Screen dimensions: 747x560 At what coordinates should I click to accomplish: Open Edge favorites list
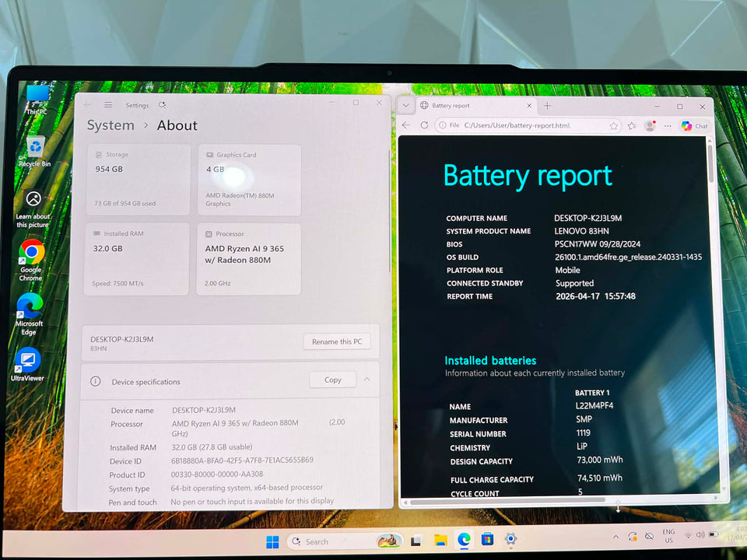632,126
